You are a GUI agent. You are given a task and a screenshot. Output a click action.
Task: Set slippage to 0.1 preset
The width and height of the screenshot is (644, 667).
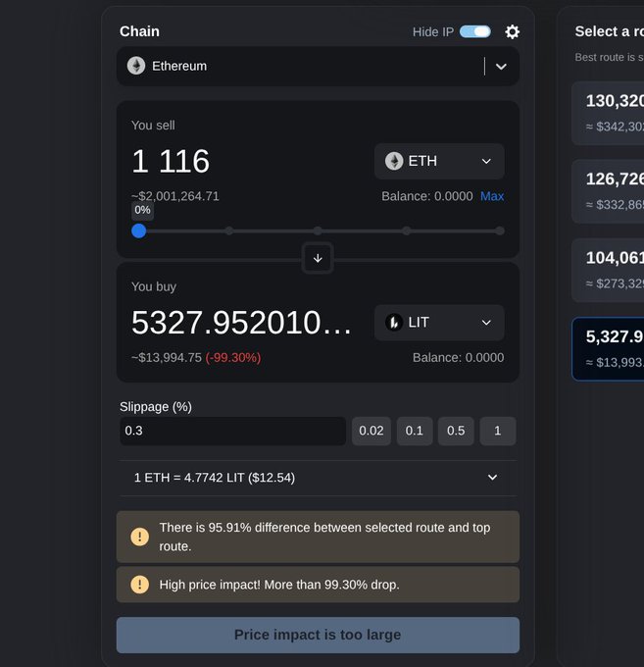click(x=415, y=431)
